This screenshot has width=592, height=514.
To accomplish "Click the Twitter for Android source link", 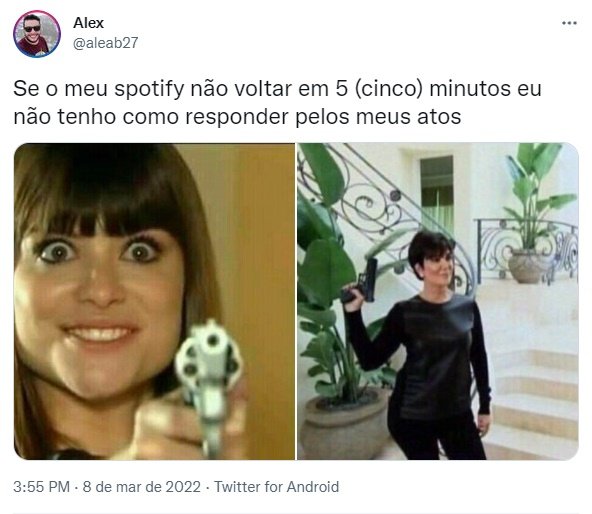I will pos(276,486).
